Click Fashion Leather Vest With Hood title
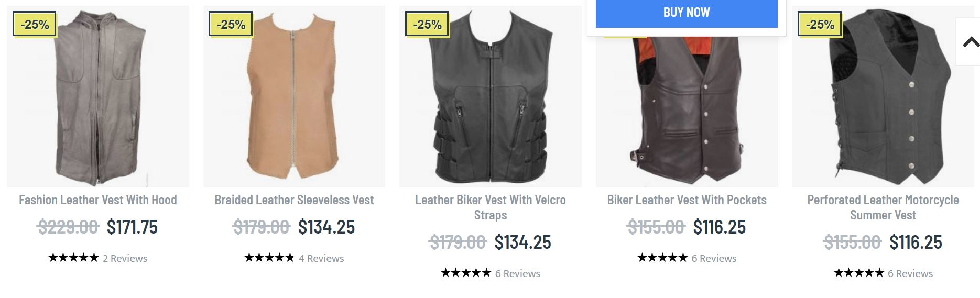The image size is (980, 298). (x=98, y=200)
